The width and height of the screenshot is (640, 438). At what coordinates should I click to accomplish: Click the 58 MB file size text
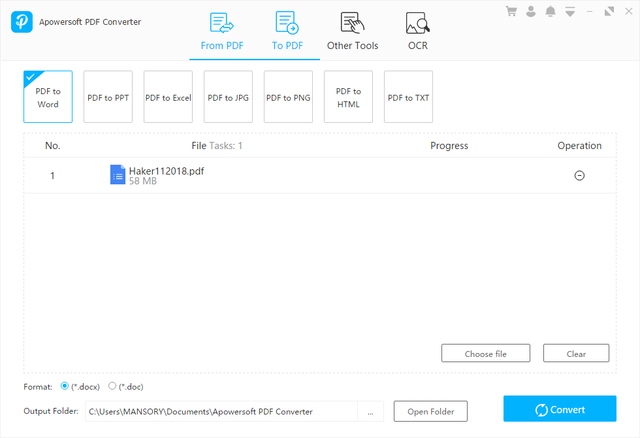(x=143, y=181)
